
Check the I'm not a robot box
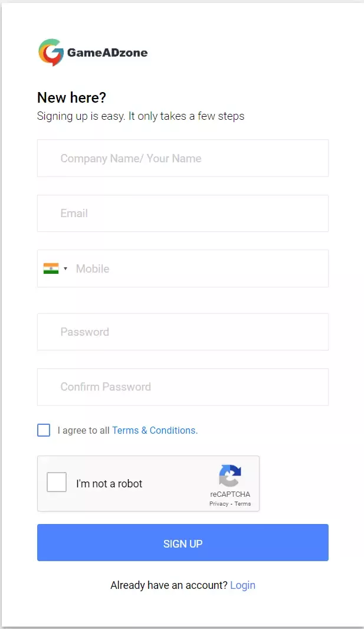pos(57,483)
